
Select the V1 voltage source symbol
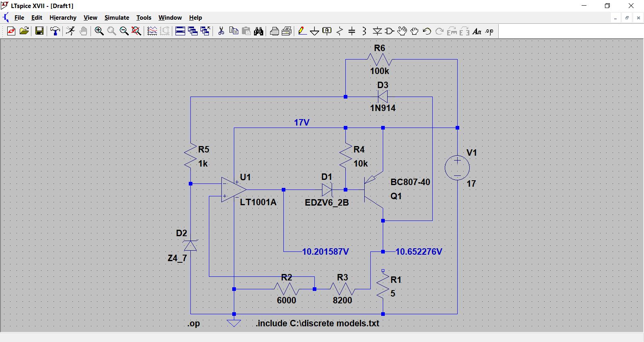click(x=457, y=168)
